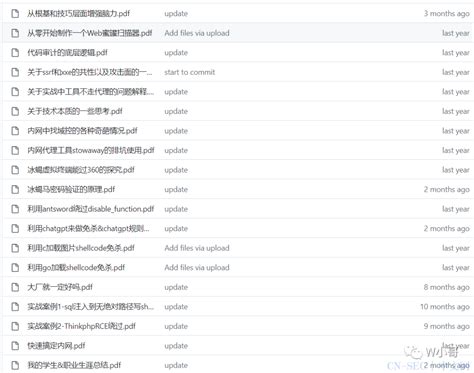Open file 快速搞定内网.pdf
The width and height of the screenshot is (474, 373).
click(56, 346)
